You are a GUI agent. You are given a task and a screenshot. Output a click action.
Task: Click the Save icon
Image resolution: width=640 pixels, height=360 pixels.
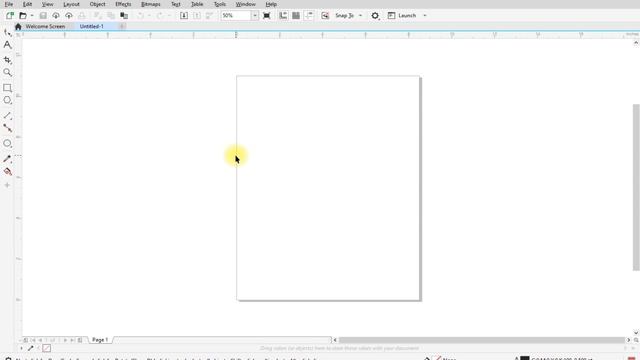43,16
